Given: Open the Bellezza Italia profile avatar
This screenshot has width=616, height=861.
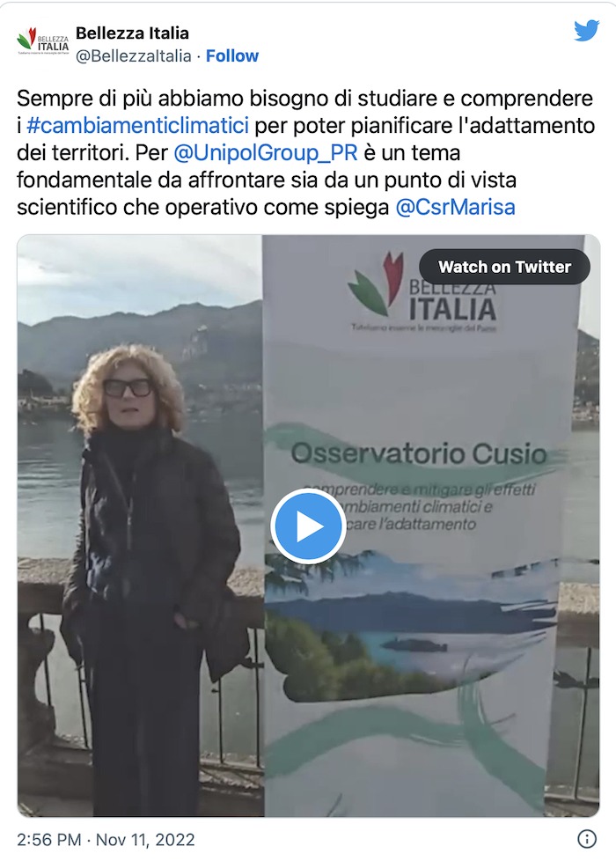Looking at the screenshot, I should pos(43,42).
